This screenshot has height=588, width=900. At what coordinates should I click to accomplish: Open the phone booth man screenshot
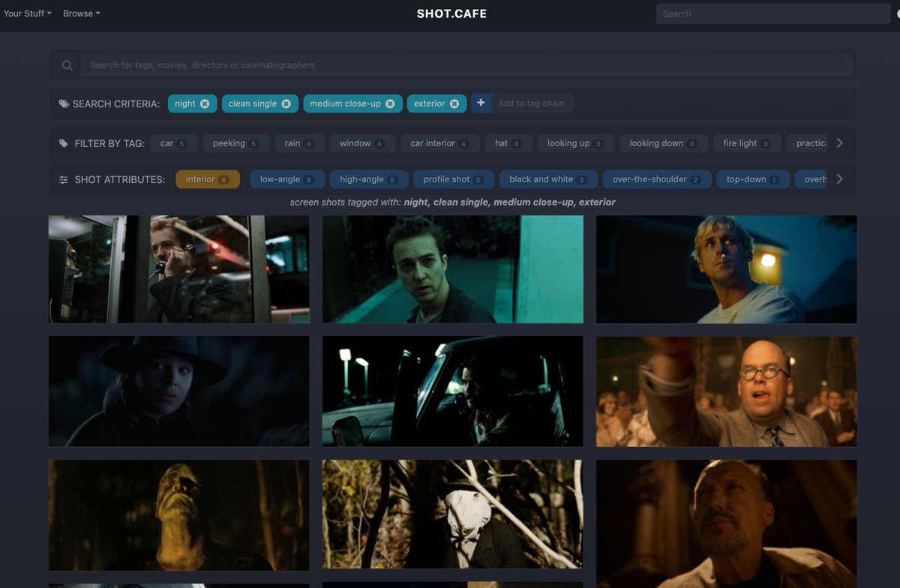coord(179,269)
